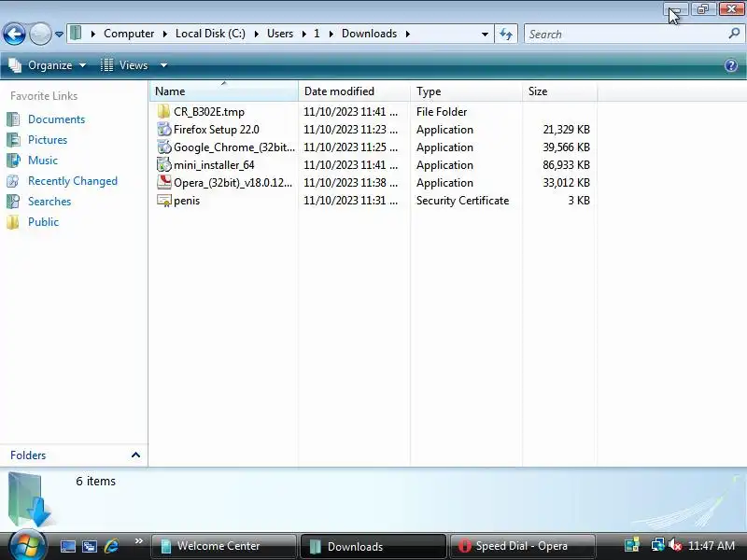Select the Google_Chrome_(32bit installer icon

[x=163, y=147]
